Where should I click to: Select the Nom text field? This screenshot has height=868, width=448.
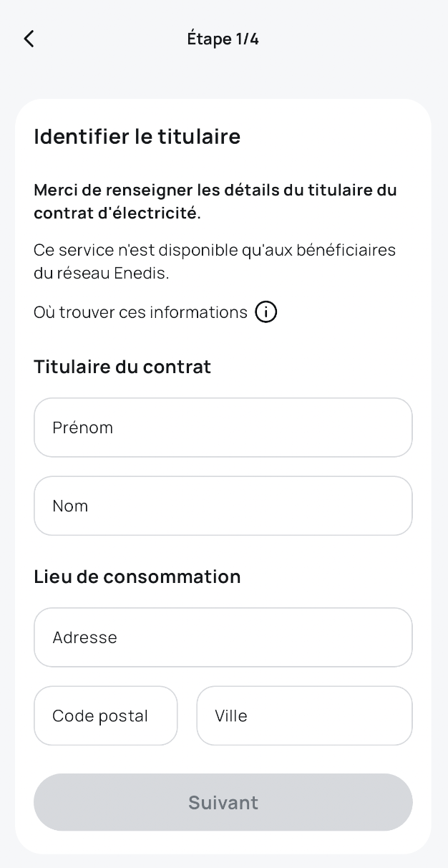[223, 506]
